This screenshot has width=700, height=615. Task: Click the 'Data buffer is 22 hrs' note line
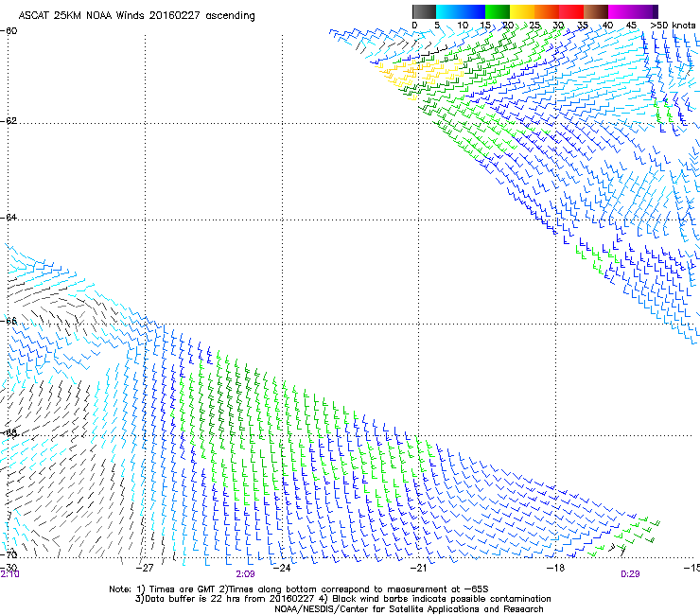point(342,599)
